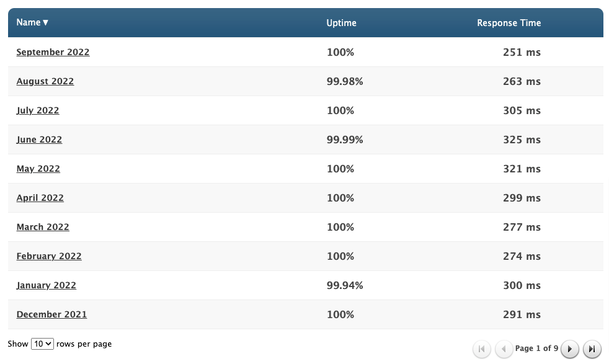Viewport: 609px width, 364px height.
Task: Open the April 2022 report
Action: click(x=40, y=198)
